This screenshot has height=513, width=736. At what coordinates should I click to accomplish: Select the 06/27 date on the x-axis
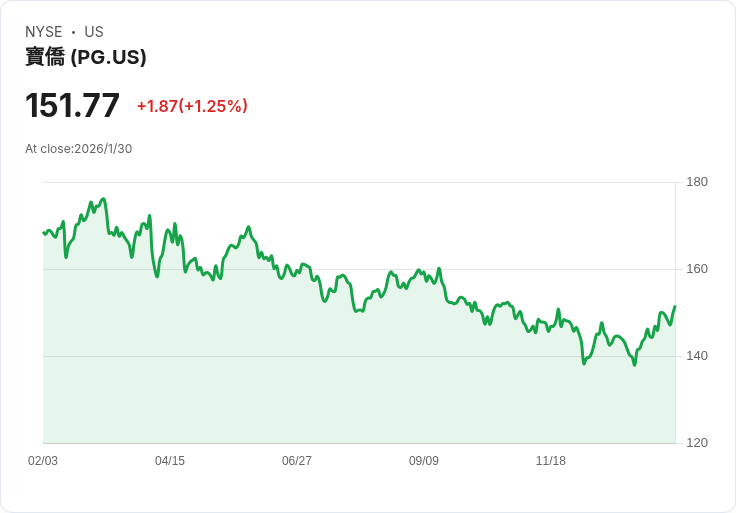point(297,461)
